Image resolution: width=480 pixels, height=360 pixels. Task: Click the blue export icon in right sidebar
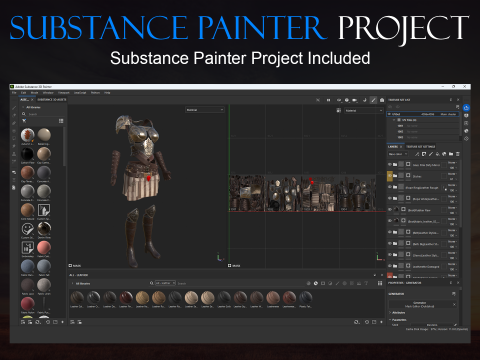466,108
